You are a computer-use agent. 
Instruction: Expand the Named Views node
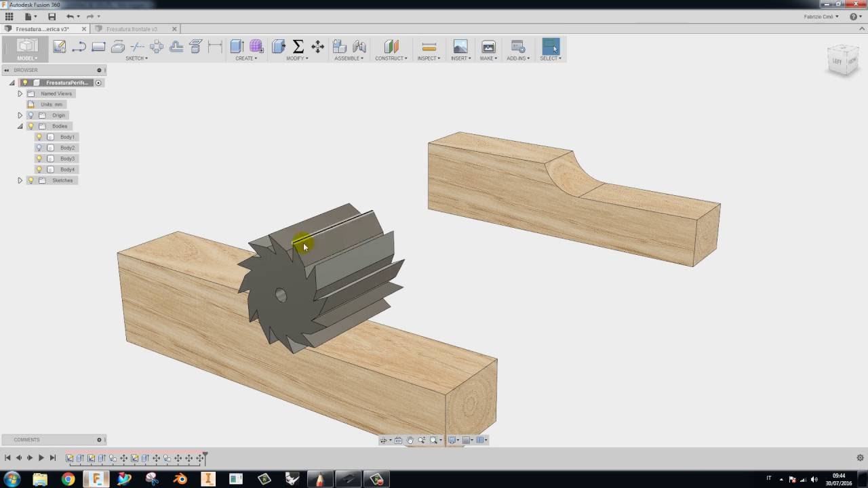(20, 94)
